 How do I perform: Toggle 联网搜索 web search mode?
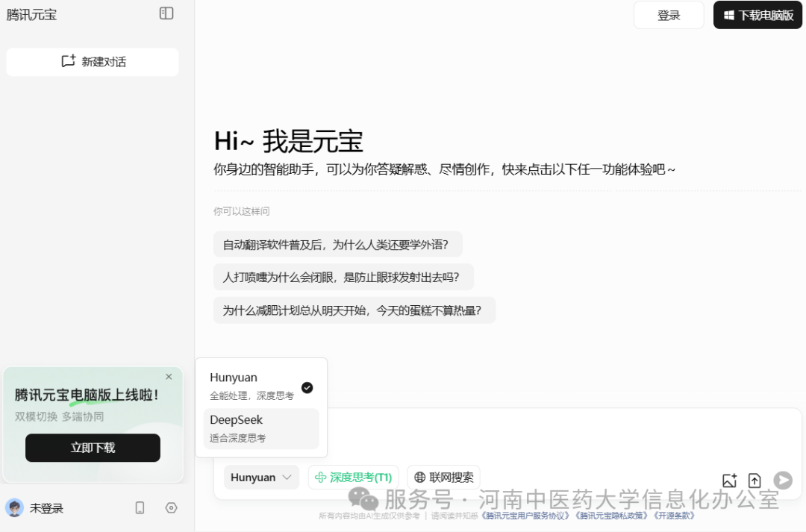(443, 477)
